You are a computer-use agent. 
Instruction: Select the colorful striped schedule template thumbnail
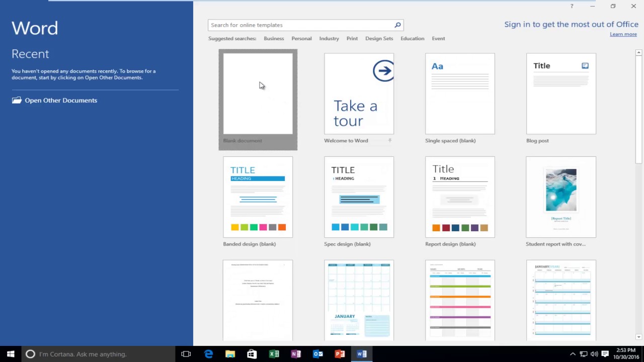[460, 300]
